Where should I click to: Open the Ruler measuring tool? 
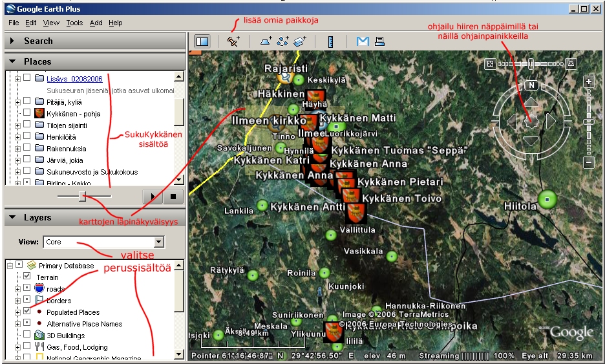(330, 41)
